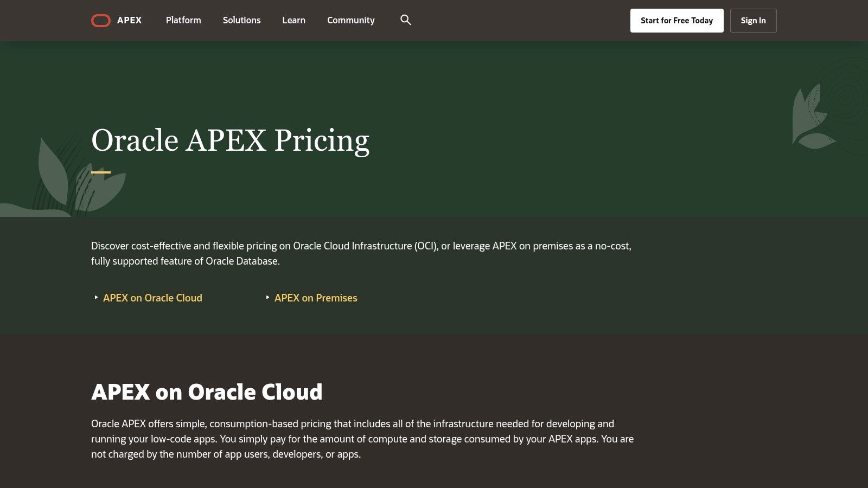Click the Start for Free Today button
Image resolution: width=868 pixels, height=488 pixels.
tap(676, 20)
